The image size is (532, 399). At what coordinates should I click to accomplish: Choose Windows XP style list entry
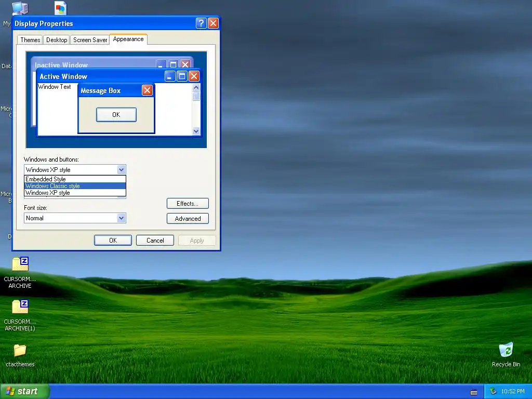pyautogui.click(x=75, y=193)
